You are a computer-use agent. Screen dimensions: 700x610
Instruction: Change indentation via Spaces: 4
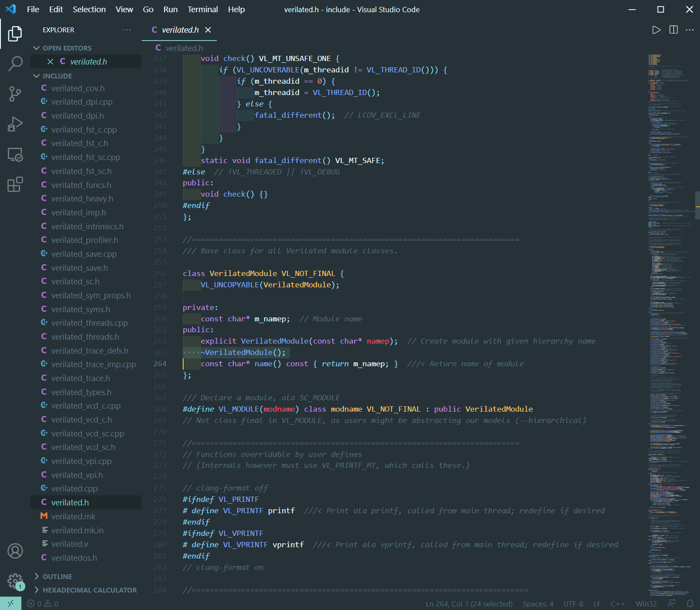point(538,603)
